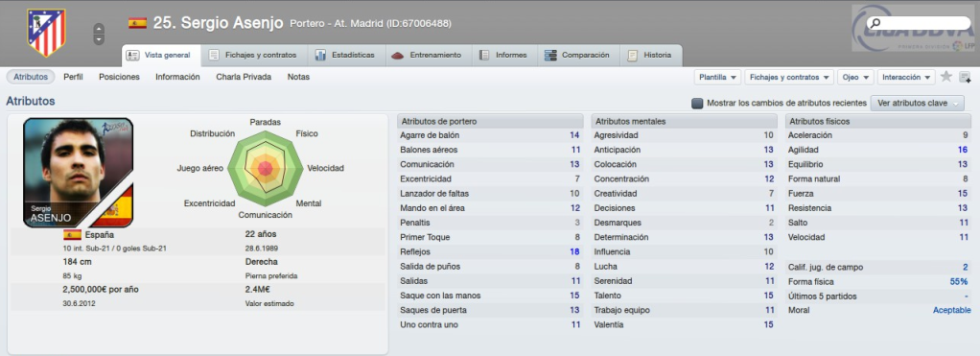Click the Entrenamiento football icon
980x356 pixels.
(398, 55)
